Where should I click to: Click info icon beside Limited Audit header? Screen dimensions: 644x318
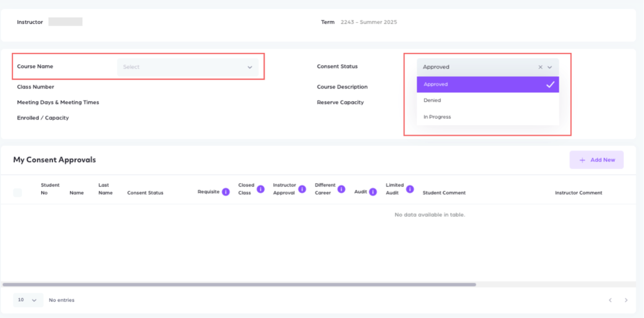(410, 189)
